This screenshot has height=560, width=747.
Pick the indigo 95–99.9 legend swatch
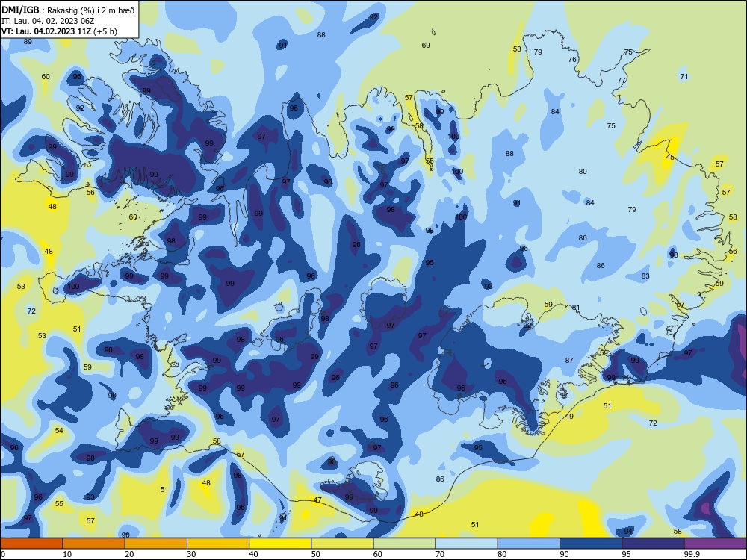(x=653, y=544)
